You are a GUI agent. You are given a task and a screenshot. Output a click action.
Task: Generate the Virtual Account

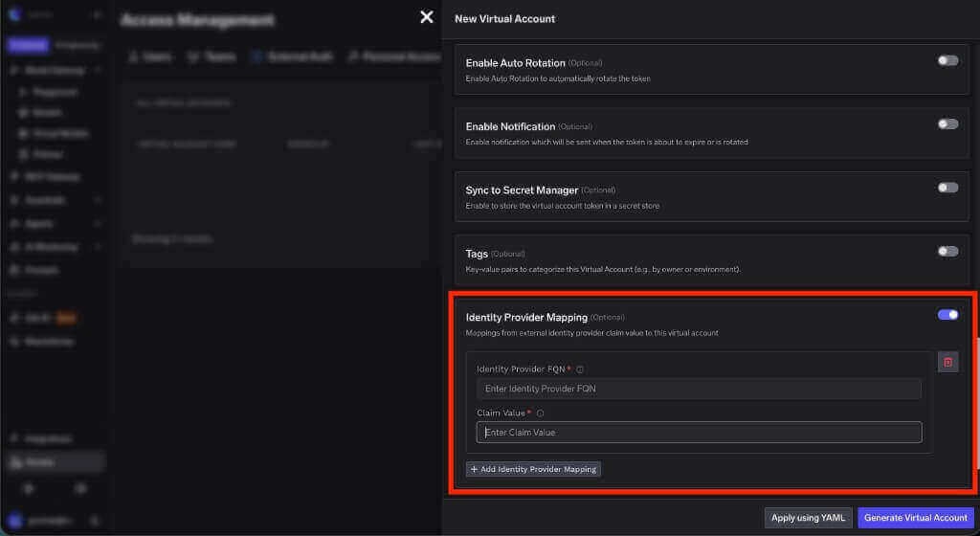click(x=915, y=517)
